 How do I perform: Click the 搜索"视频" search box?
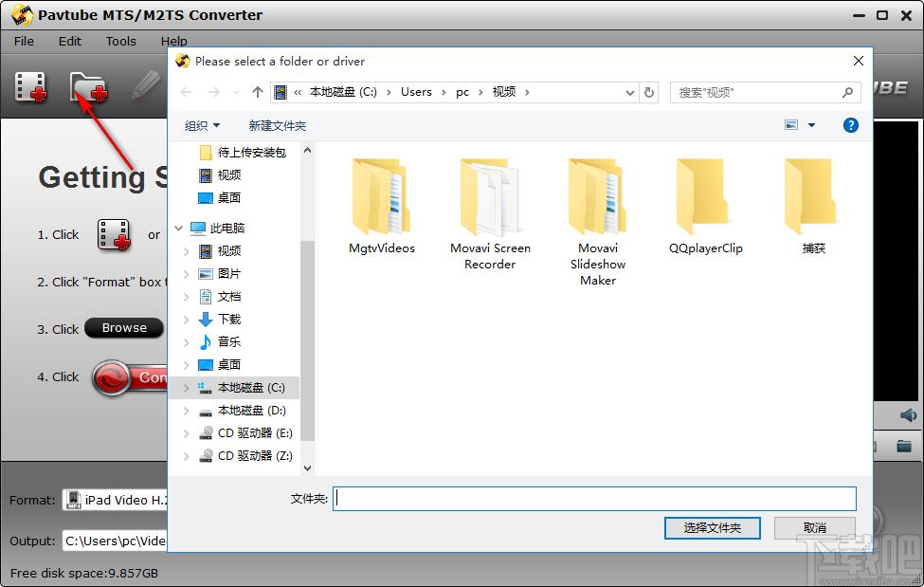766,93
